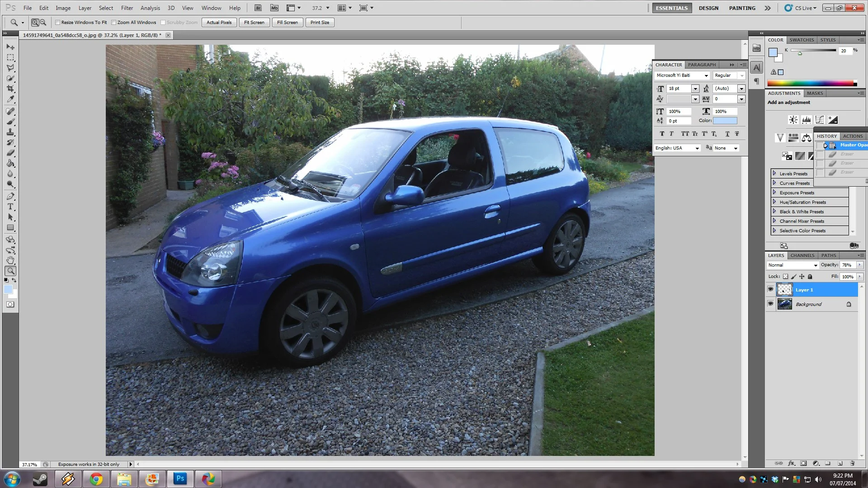Viewport: 868px width, 488px height.
Task: Switch to the Swatches tab
Action: [x=802, y=40]
